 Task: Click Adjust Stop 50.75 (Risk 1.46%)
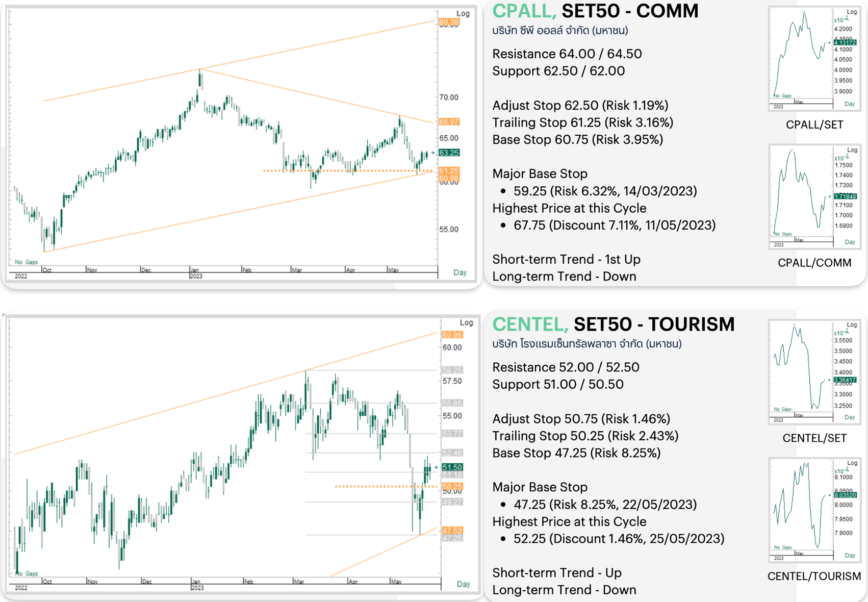tap(581, 419)
